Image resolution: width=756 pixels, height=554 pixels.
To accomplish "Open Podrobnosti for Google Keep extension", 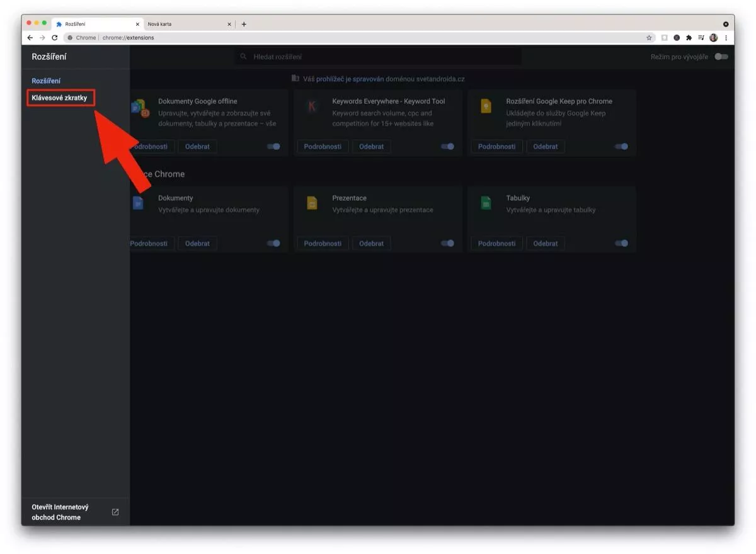I will tap(496, 146).
